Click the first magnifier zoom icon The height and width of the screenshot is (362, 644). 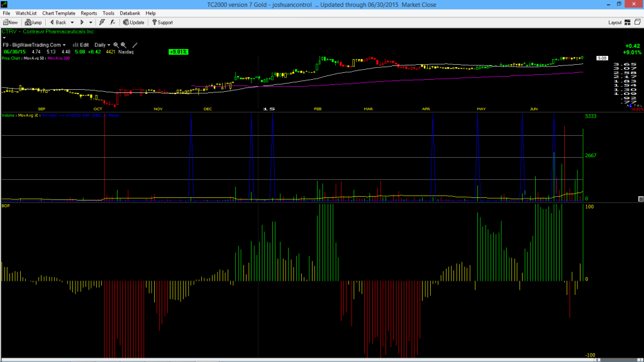116,45
